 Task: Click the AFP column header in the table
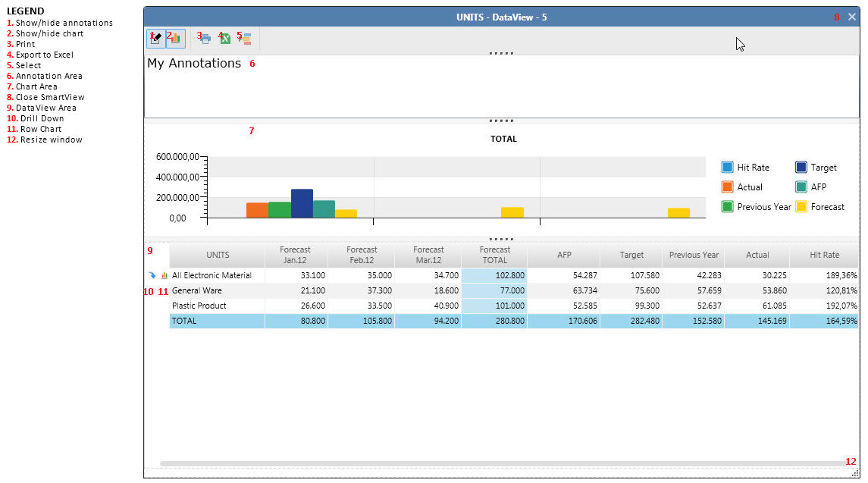[563, 255]
